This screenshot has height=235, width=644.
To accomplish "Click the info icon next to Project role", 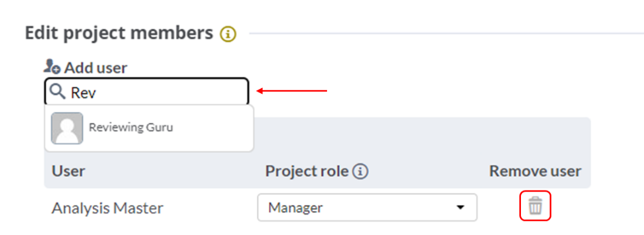I will point(361,172).
